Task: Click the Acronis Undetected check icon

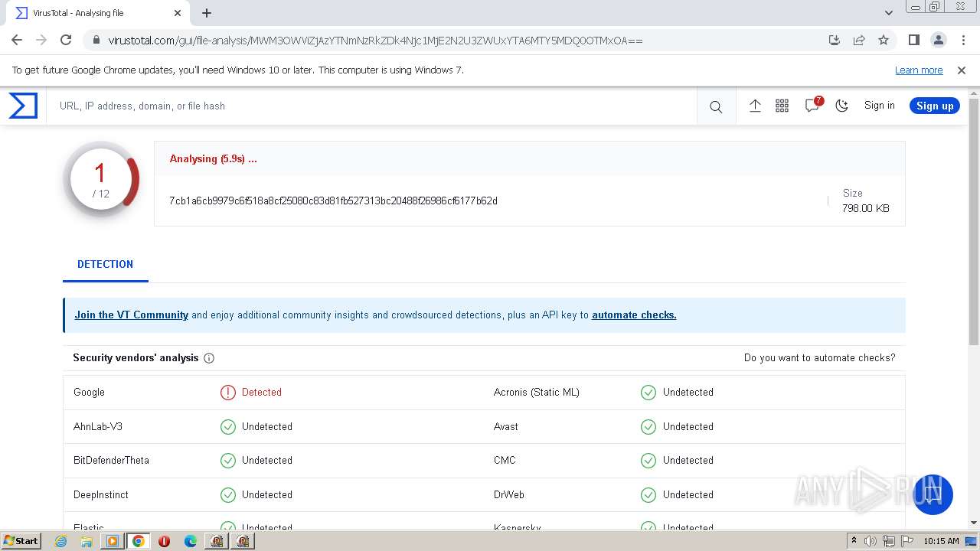Action: (648, 393)
